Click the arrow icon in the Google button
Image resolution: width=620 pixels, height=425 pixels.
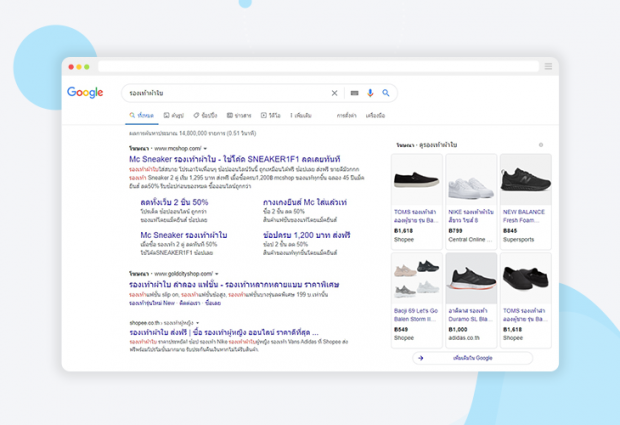(421, 358)
